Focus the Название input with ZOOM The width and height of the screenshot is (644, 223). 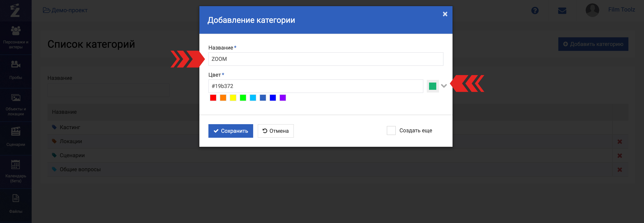pos(326,59)
